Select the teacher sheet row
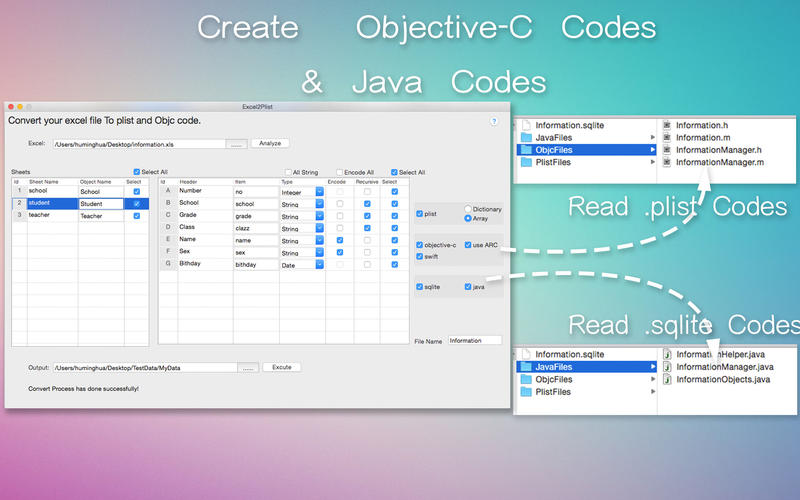 point(81,216)
